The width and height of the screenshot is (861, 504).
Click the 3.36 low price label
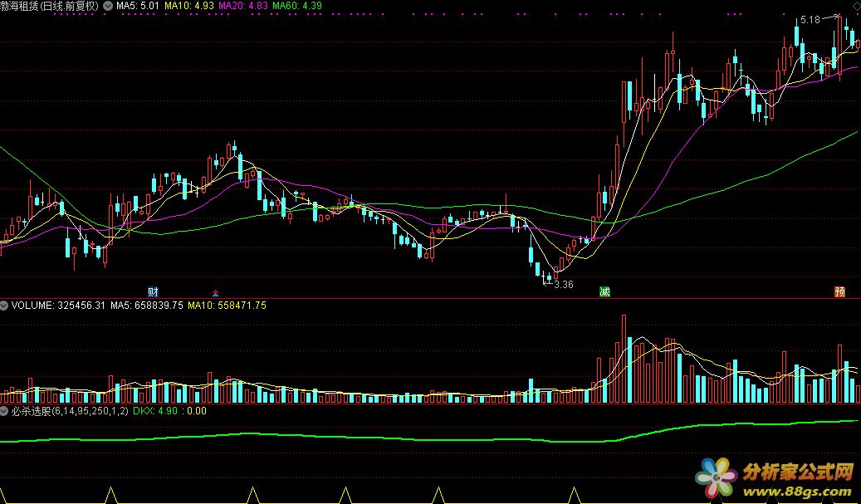tap(564, 285)
